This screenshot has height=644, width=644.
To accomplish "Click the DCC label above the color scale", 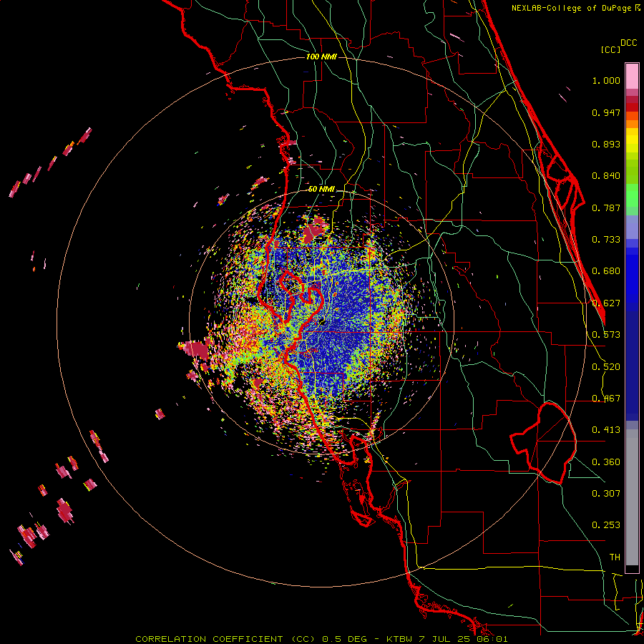I will (629, 43).
